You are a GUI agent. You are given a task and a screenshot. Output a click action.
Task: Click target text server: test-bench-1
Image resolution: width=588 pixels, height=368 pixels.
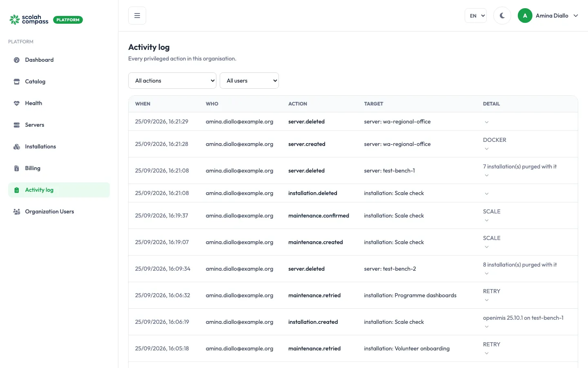click(390, 171)
